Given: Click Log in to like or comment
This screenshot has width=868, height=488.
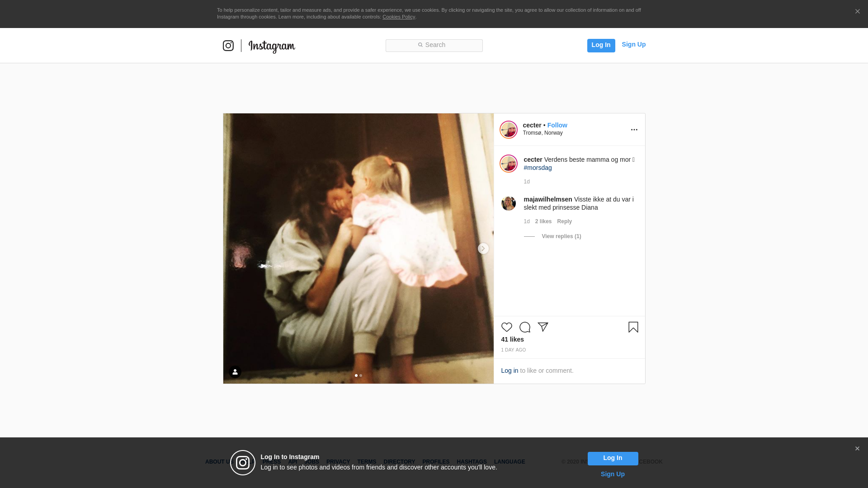Looking at the screenshot, I should tap(509, 371).
